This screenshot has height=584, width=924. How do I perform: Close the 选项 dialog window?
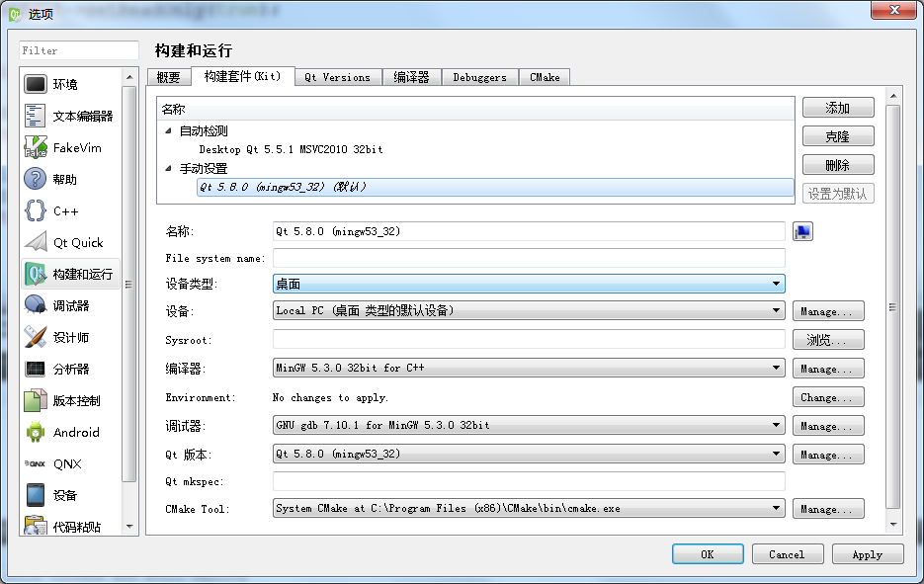point(894,10)
